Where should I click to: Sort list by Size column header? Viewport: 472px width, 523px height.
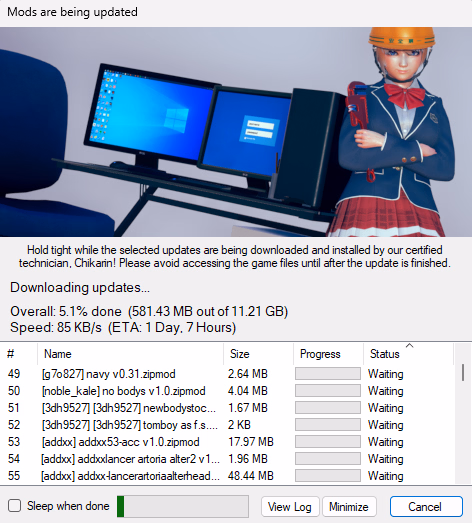click(x=259, y=354)
